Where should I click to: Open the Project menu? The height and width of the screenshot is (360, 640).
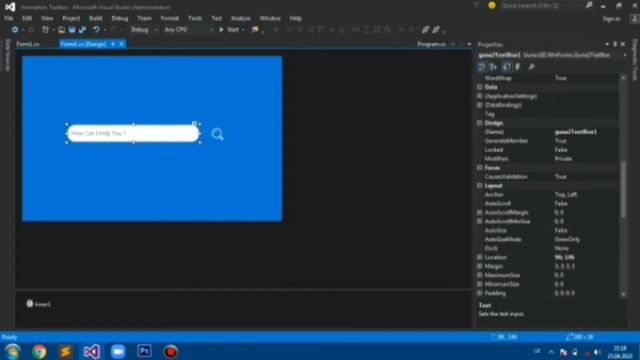click(x=71, y=18)
